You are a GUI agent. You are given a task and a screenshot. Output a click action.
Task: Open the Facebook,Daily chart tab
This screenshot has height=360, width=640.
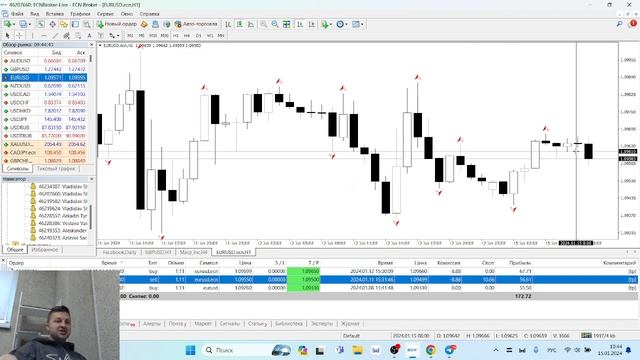pos(119,253)
